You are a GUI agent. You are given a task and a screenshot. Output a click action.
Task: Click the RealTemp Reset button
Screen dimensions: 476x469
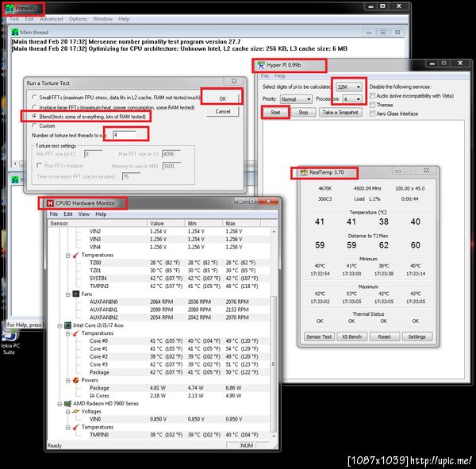(x=384, y=336)
